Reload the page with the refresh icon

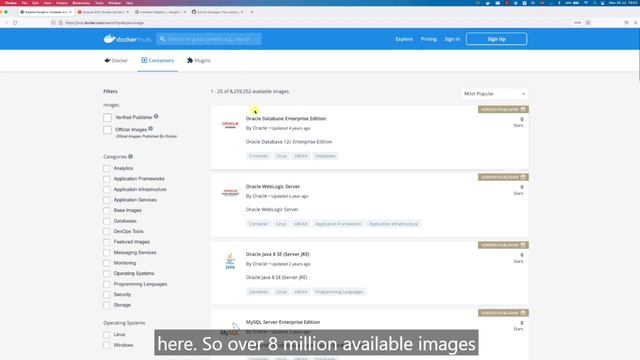[15, 23]
